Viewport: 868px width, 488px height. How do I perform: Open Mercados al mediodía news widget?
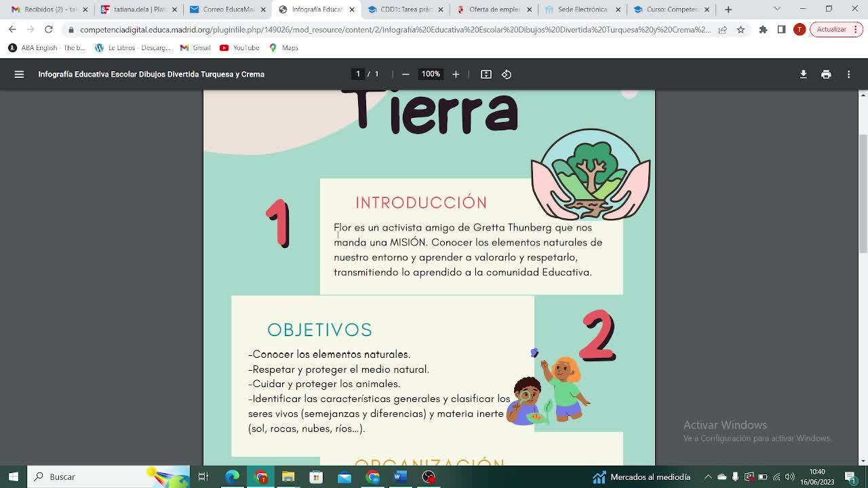coord(642,476)
